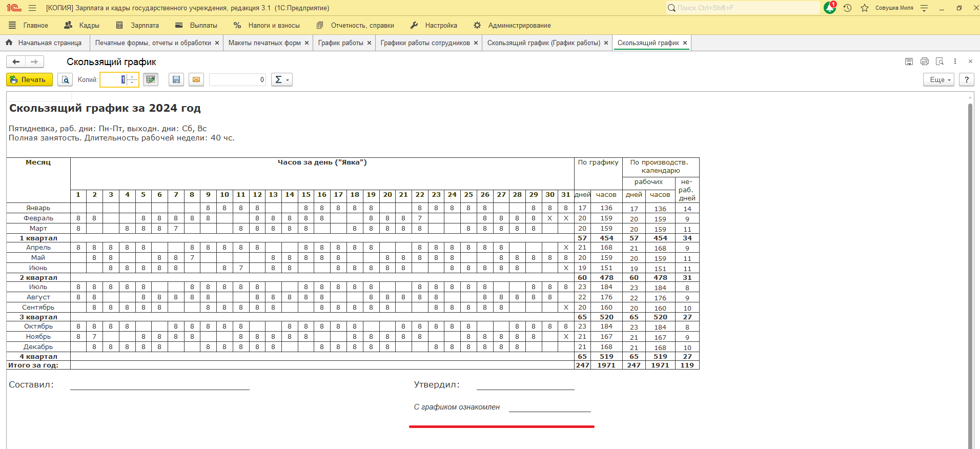This screenshot has height=449, width=980.
Task: Open the sum Σ dropdown
Action: [281, 79]
